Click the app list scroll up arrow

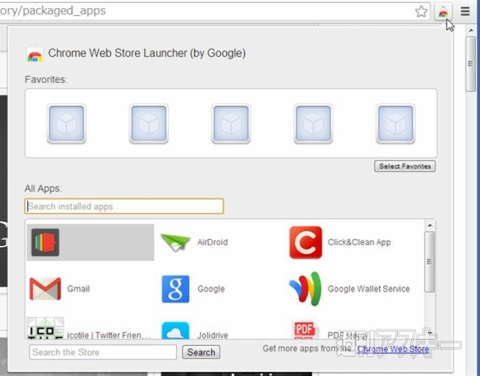430,225
